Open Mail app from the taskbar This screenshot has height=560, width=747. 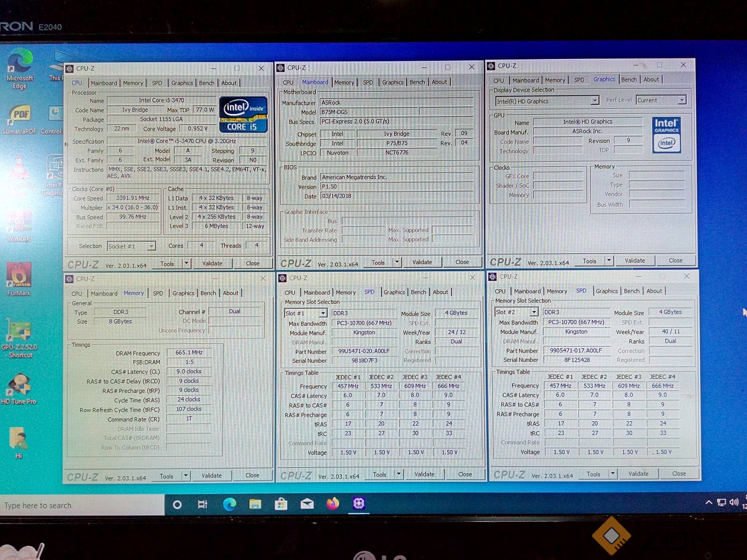click(307, 504)
